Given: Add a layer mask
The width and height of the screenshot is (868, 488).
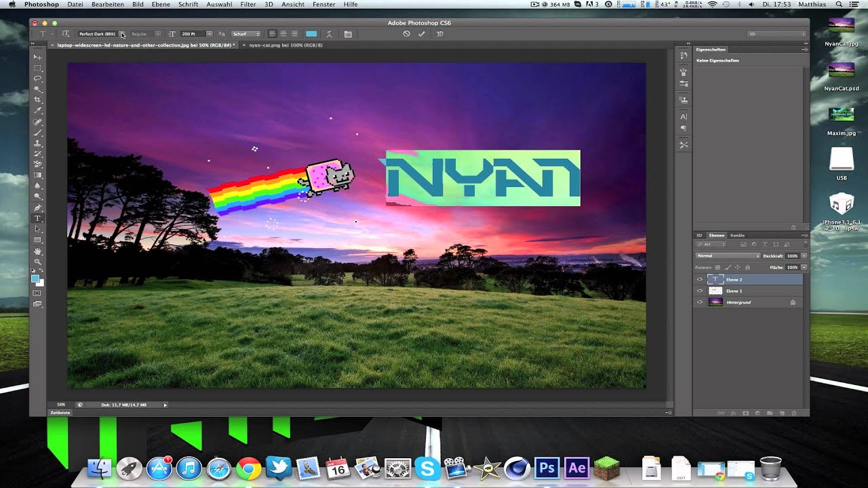Looking at the screenshot, I should (745, 413).
